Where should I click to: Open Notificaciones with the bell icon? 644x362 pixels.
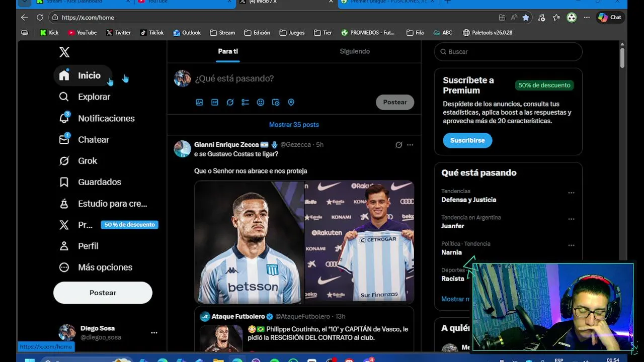97,118
